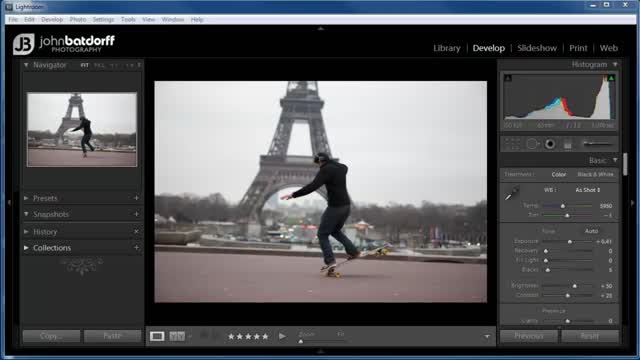
Task: Collapse the Basic panel
Action: click(615, 160)
